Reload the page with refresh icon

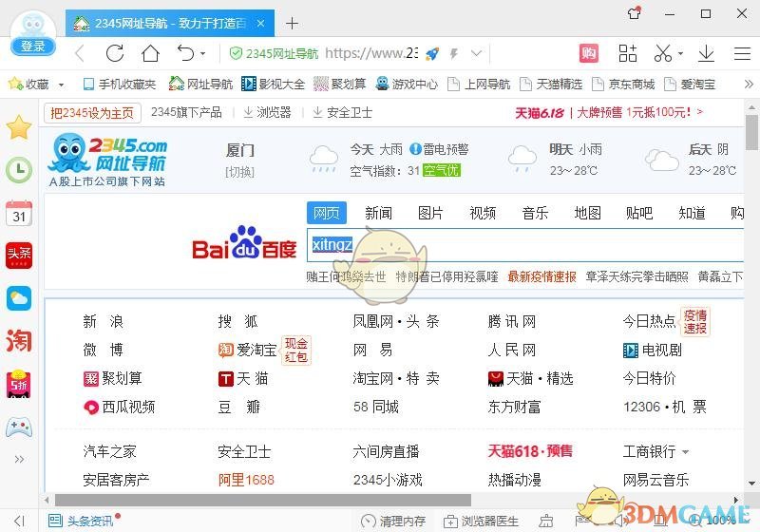(115, 53)
